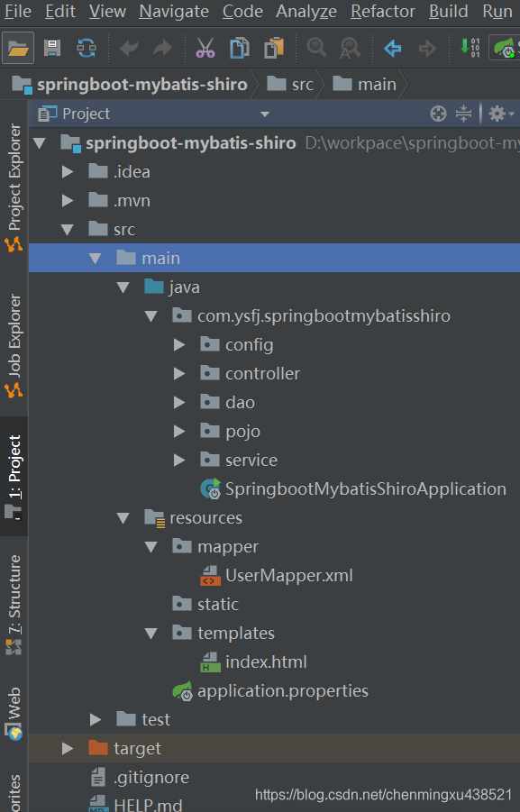
Task: Click the Save All floppy icon
Action: 51,48
